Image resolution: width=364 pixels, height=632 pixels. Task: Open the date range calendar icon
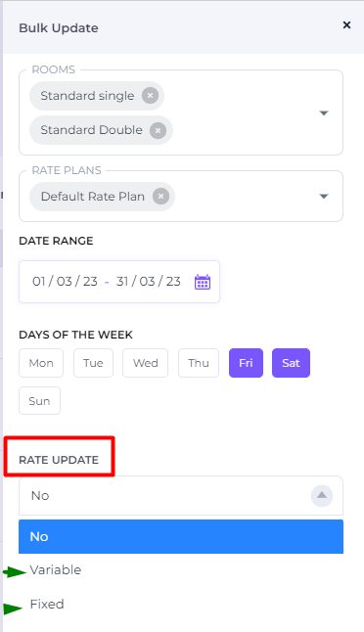click(x=203, y=282)
